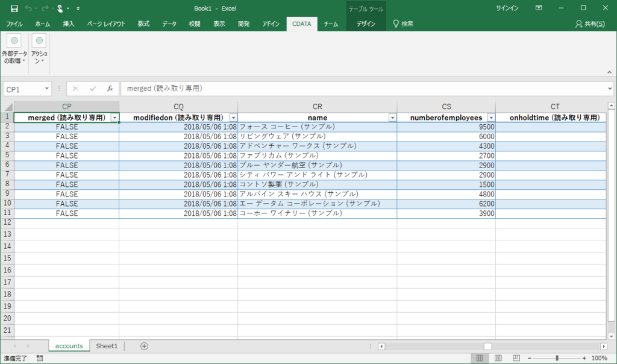Select column header CR
This screenshot has height=364, width=617.
[317, 107]
